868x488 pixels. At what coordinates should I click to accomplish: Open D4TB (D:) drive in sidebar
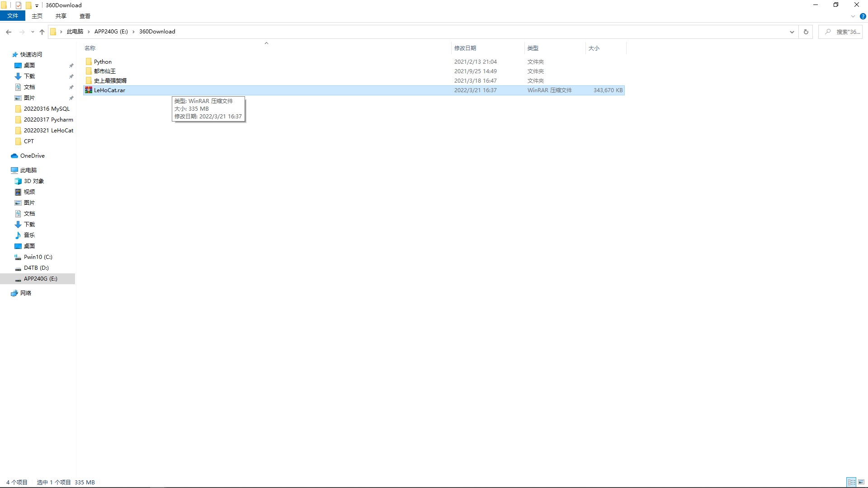(x=36, y=268)
